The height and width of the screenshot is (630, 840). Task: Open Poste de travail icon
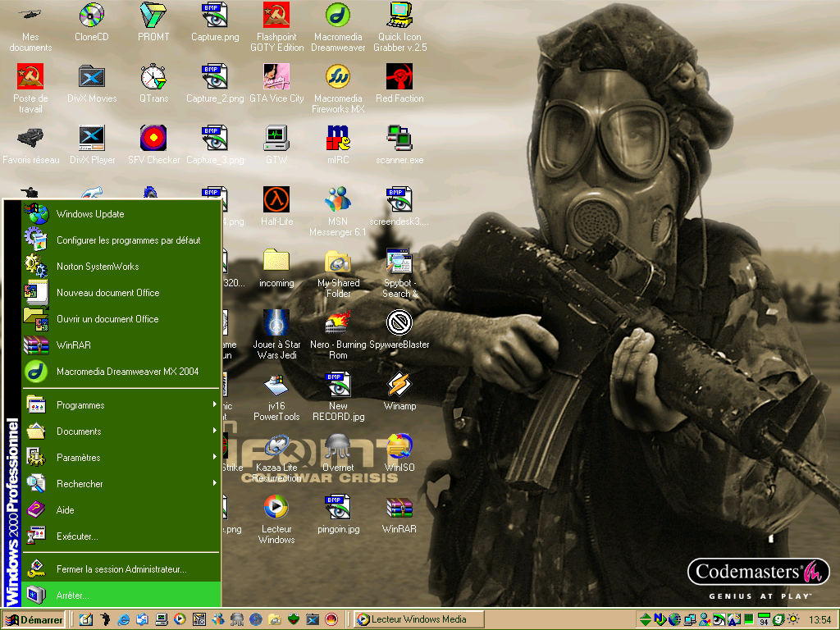click(30, 89)
